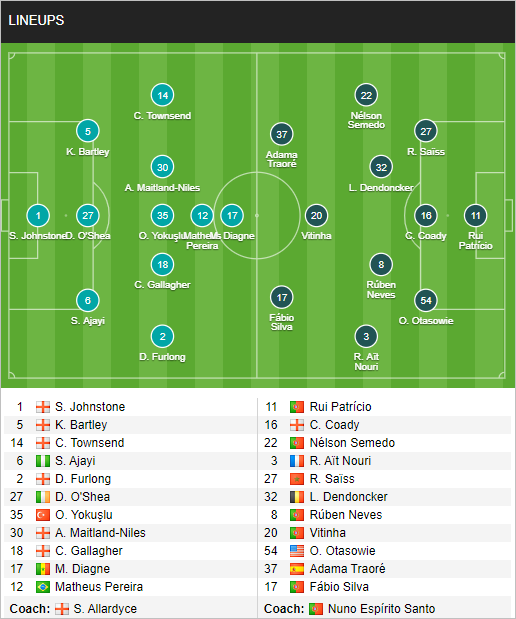516x619 pixels.
Task: Click S. Johnstone's number 1 pitch marker
Action: coord(38,216)
